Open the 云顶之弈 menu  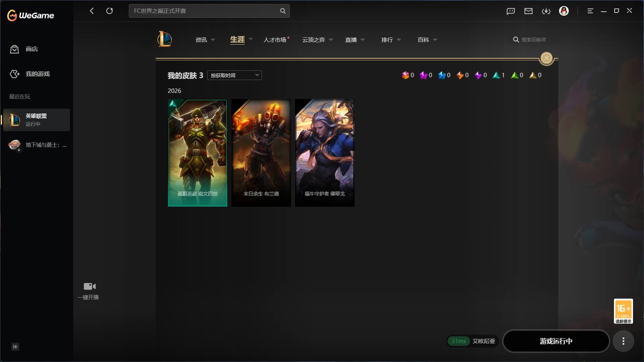point(314,40)
